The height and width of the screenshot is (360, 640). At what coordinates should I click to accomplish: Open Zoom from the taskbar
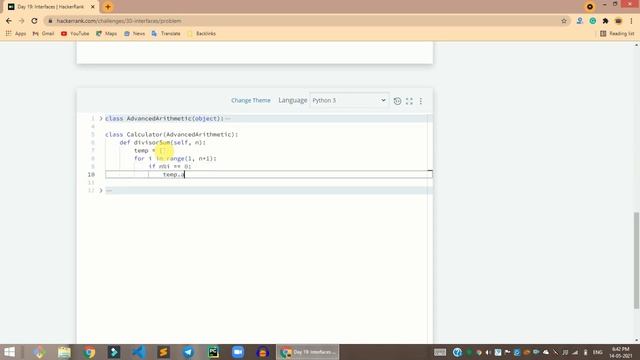[238, 352]
